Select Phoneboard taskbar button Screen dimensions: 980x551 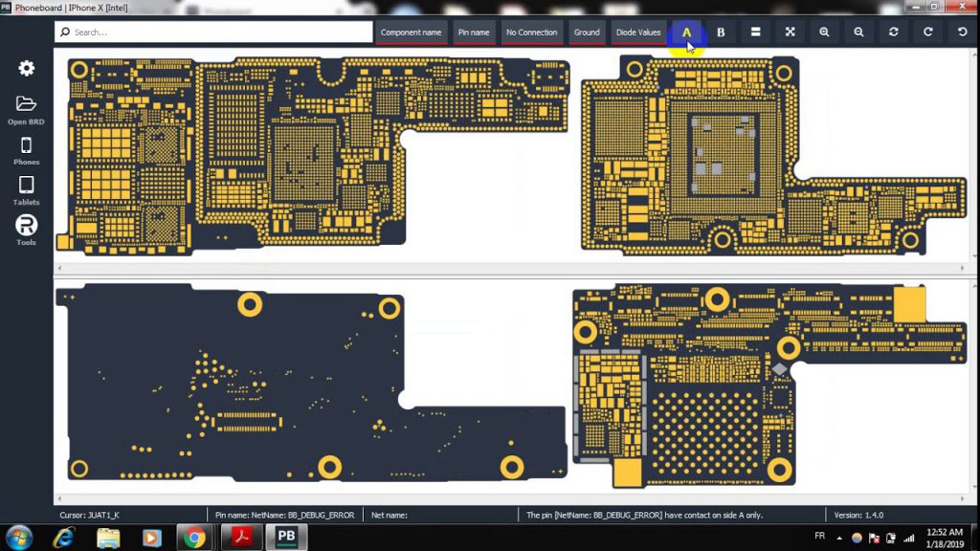[286, 538]
